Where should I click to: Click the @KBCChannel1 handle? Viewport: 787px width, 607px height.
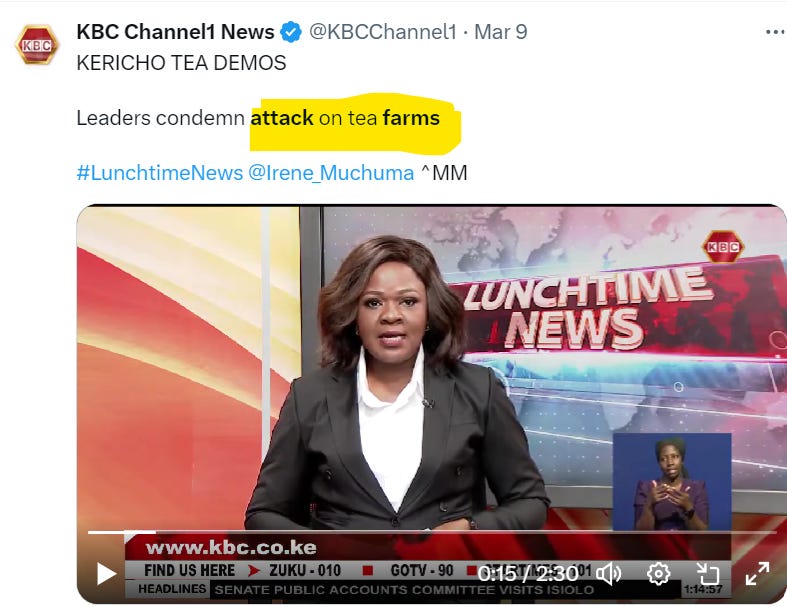[383, 32]
